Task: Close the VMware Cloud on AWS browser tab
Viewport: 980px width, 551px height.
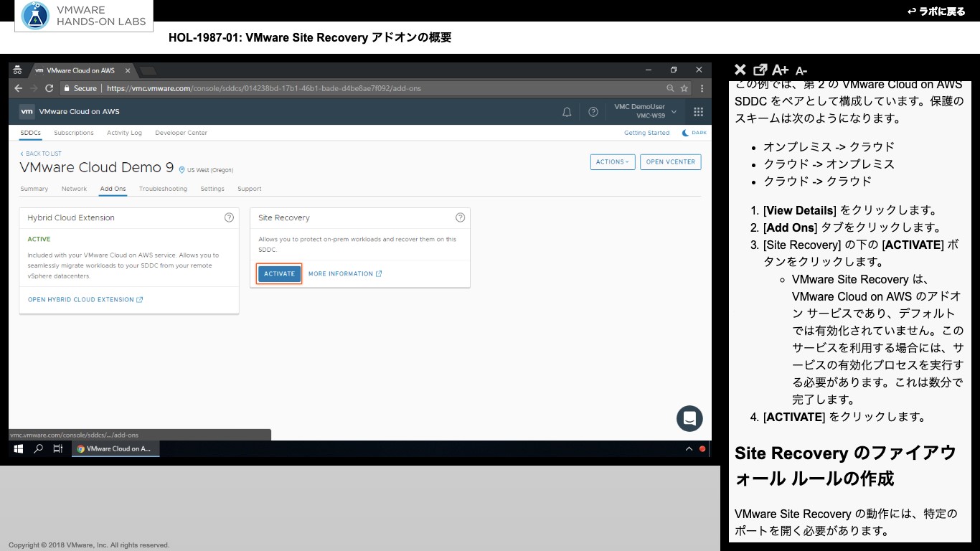Action: pos(128,70)
